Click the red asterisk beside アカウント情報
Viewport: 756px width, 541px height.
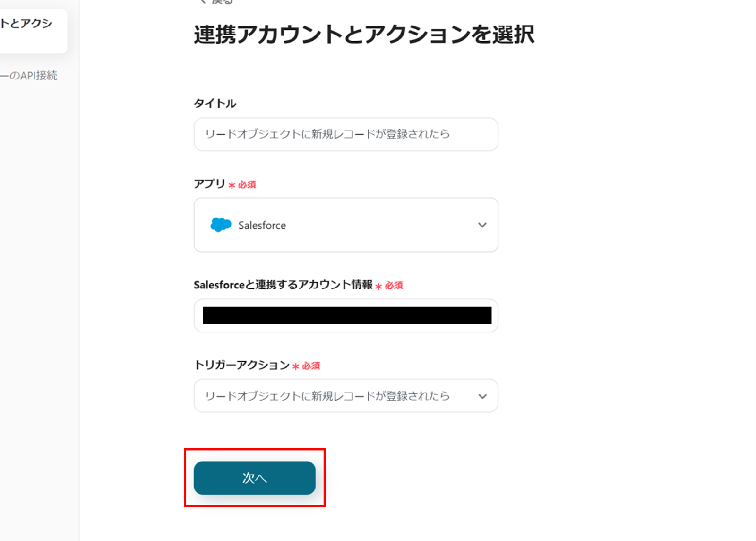(378, 286)
